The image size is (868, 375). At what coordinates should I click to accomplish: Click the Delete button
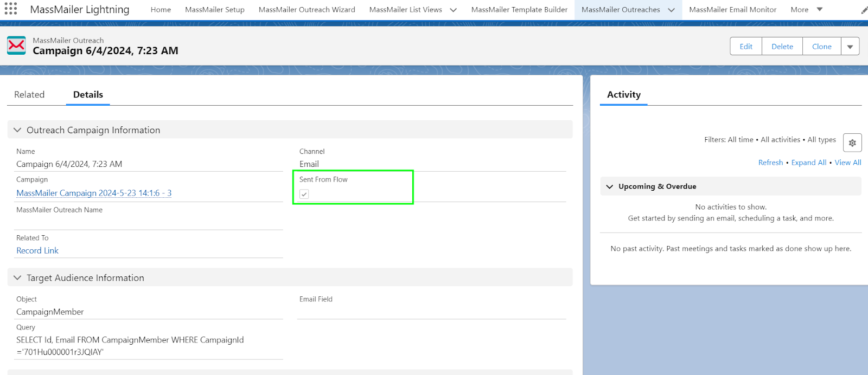pos(782,47)
